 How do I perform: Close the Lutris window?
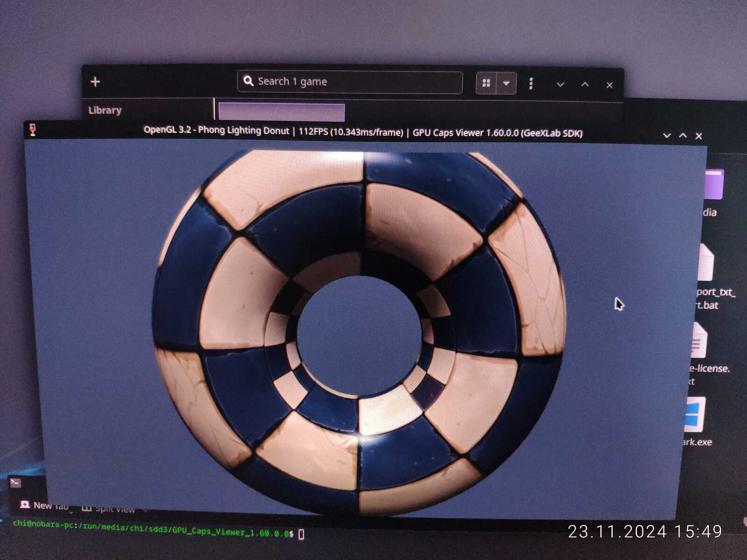pyautogui.click(x=609, y=85)
